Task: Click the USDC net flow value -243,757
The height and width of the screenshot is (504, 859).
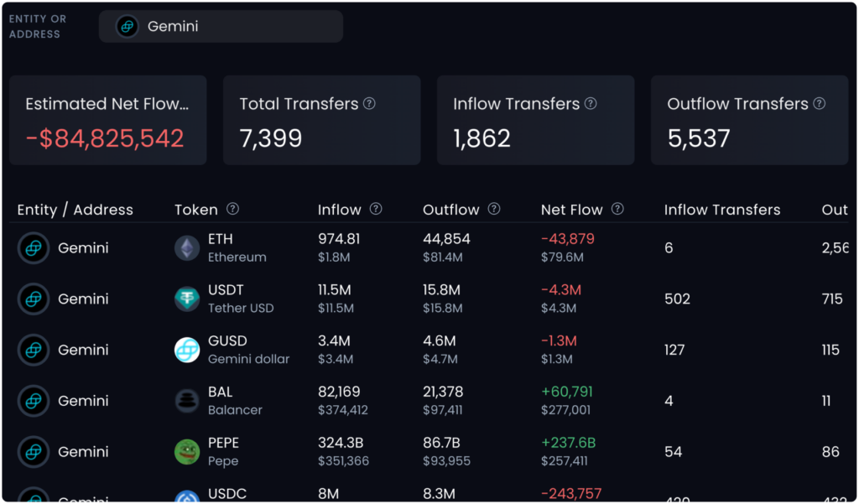Action: point(571,494)
